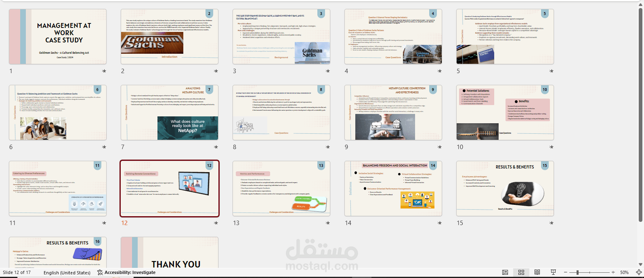Click the vertical scrollbar on the right
The width and height of the screenshot is (644, 278).
pyautogui.click(x=640, y=115)
